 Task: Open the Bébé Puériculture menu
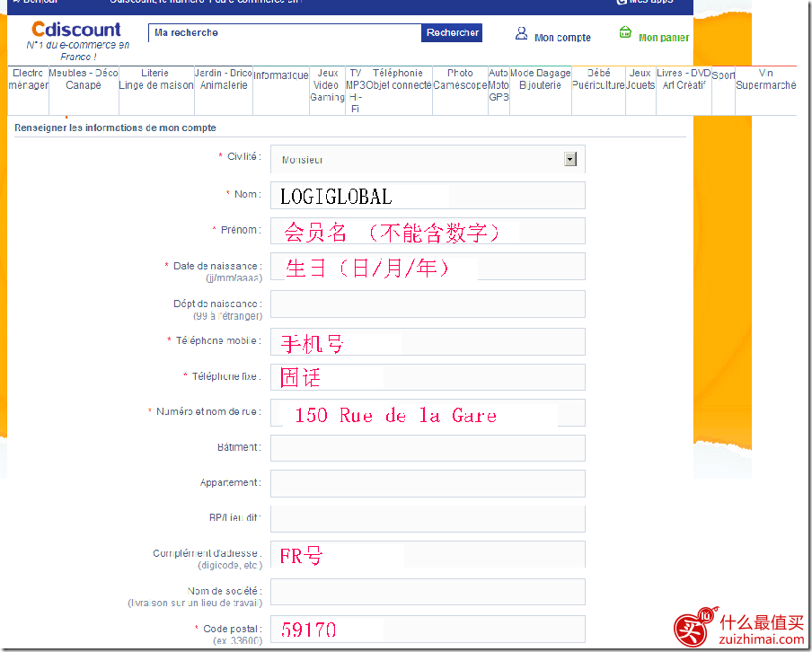[x=598, y=79]
